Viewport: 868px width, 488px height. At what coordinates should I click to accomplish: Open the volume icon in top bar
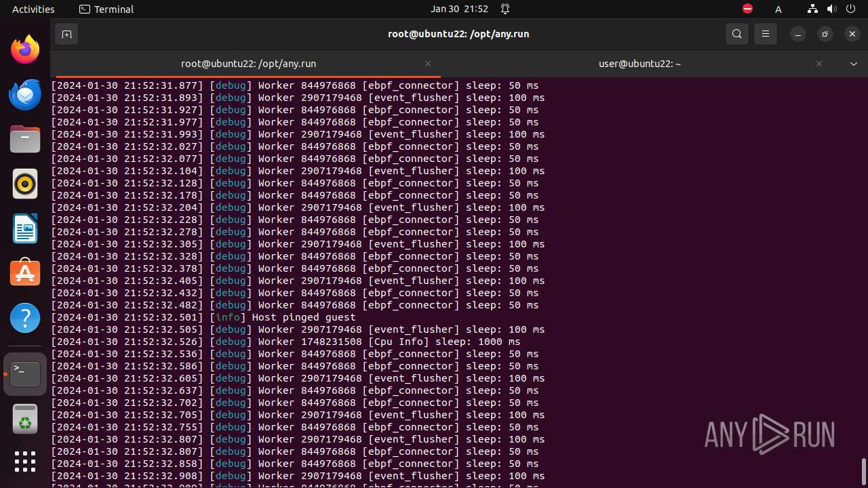pyautogui.click(x=831, y=9)
